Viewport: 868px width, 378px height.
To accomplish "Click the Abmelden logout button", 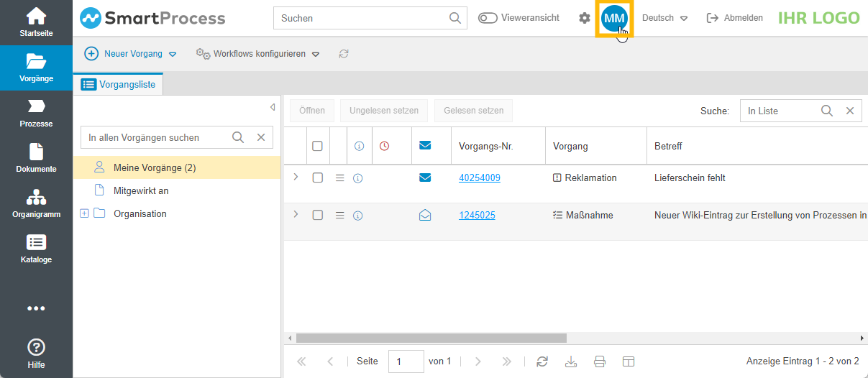I will pos(735,18).
